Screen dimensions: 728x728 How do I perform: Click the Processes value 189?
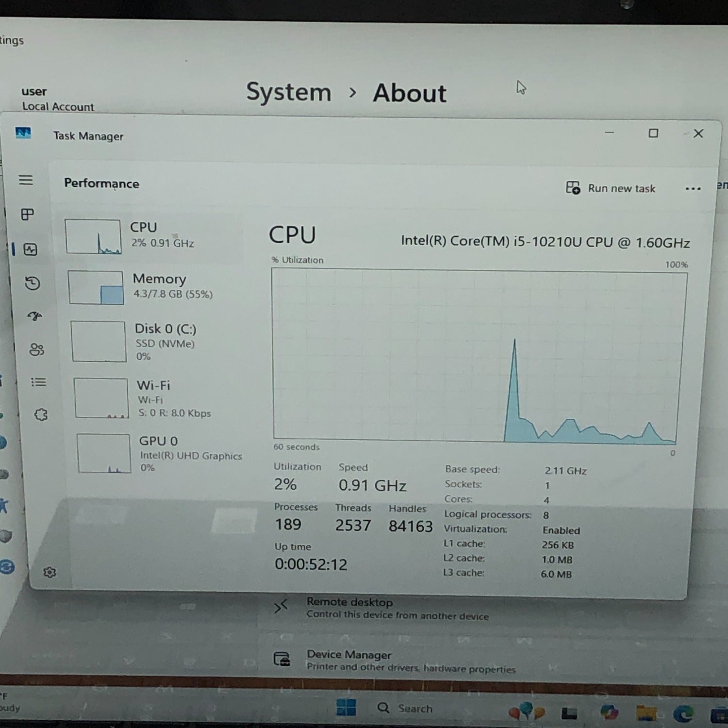tap(288, 524)
